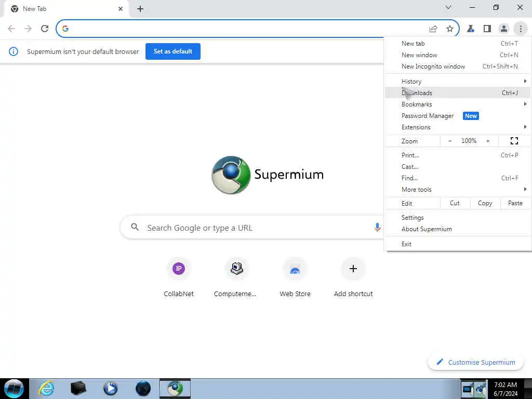Open About Supermium

458,229
